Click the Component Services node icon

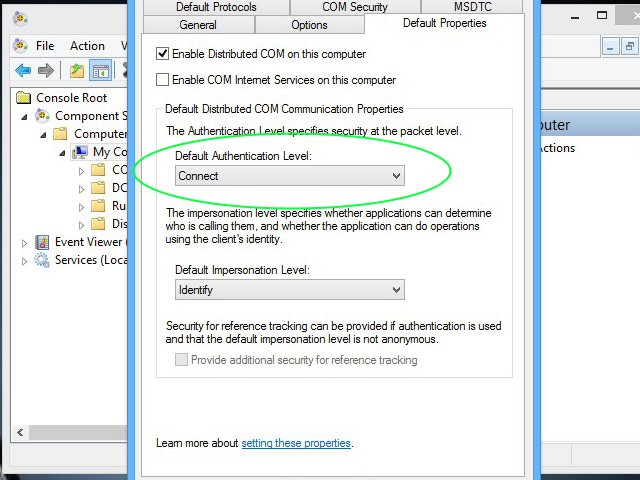[42, 116]
